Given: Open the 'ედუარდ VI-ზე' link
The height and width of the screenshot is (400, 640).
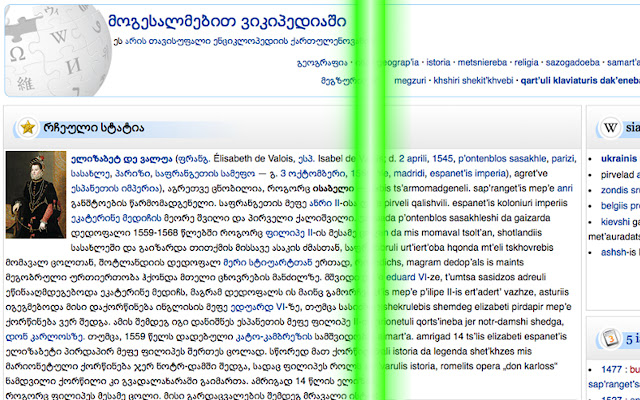Looking at the screenshot, I should [x=263, y=307].
